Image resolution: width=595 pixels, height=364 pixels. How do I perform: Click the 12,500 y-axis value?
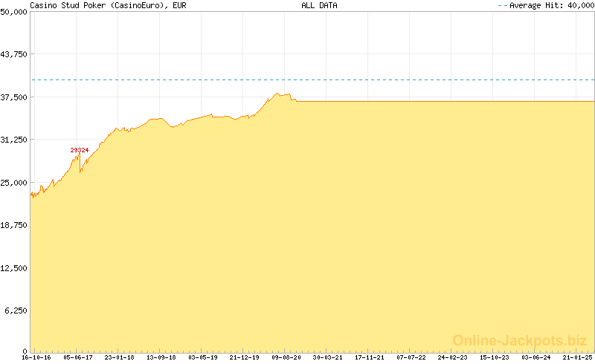click(x=14, y=267)
